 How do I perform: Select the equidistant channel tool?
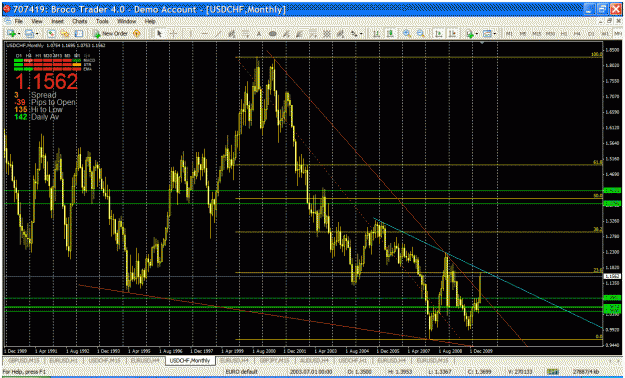click(232, 34)
